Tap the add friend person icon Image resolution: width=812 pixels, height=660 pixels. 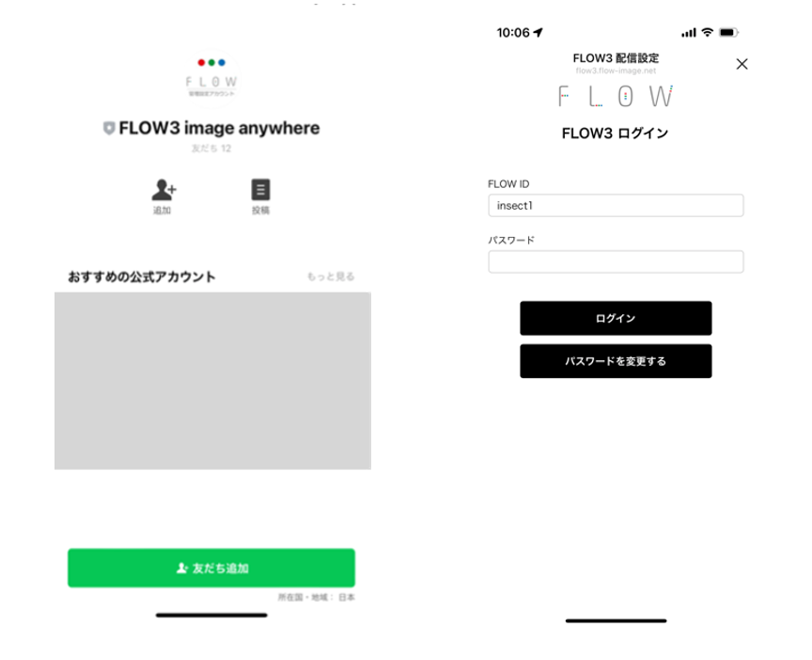(164, 190)
